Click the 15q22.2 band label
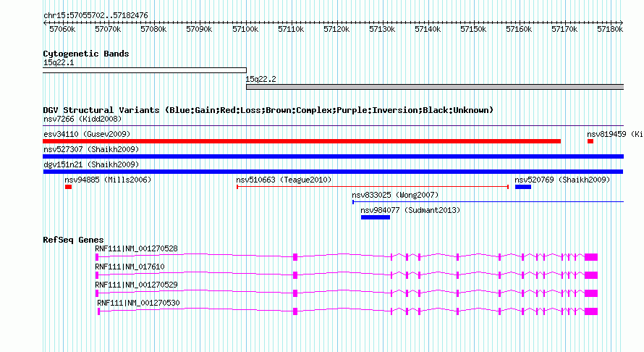This screenshot has width=644, height=352. (260, 79)
